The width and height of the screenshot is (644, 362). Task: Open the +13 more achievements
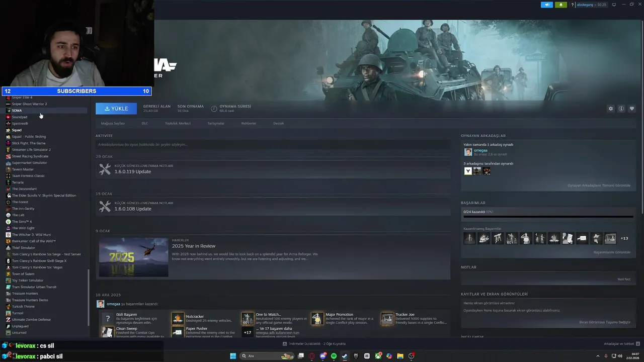coord(624,238)
